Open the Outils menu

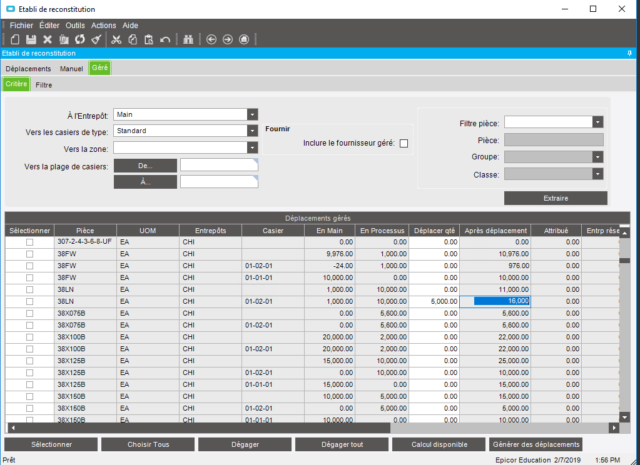coord(75,25)
